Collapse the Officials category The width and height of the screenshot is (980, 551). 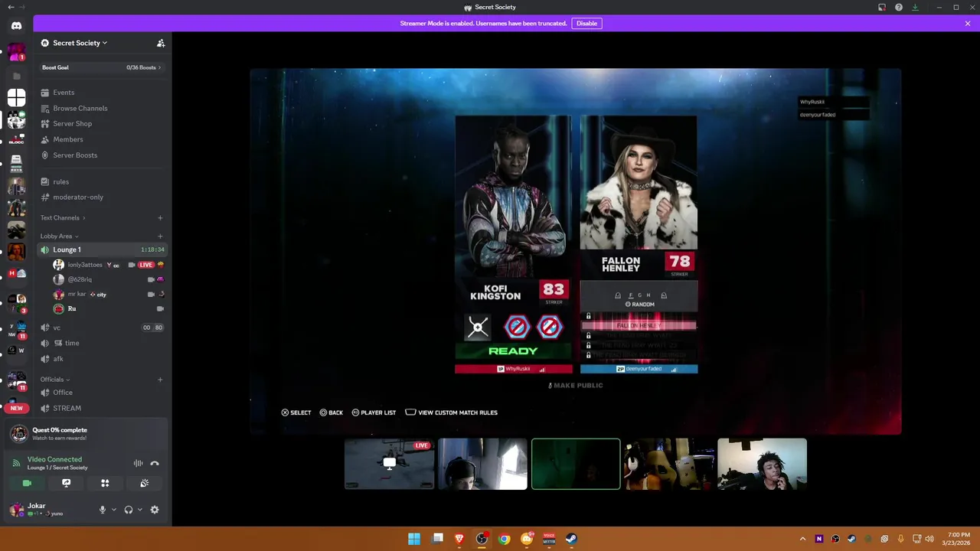55,380
